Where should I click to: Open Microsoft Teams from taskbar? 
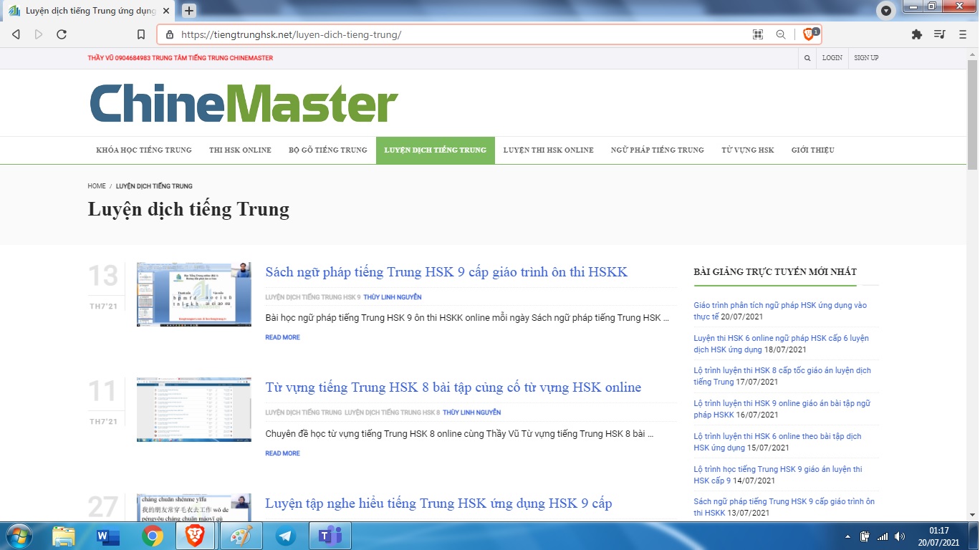(x=330, y=536)
